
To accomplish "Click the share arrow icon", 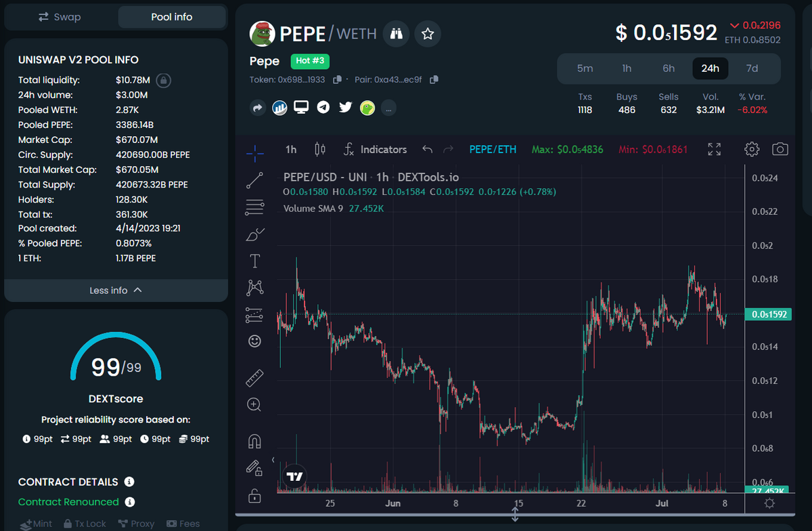I will click(258, 108).
